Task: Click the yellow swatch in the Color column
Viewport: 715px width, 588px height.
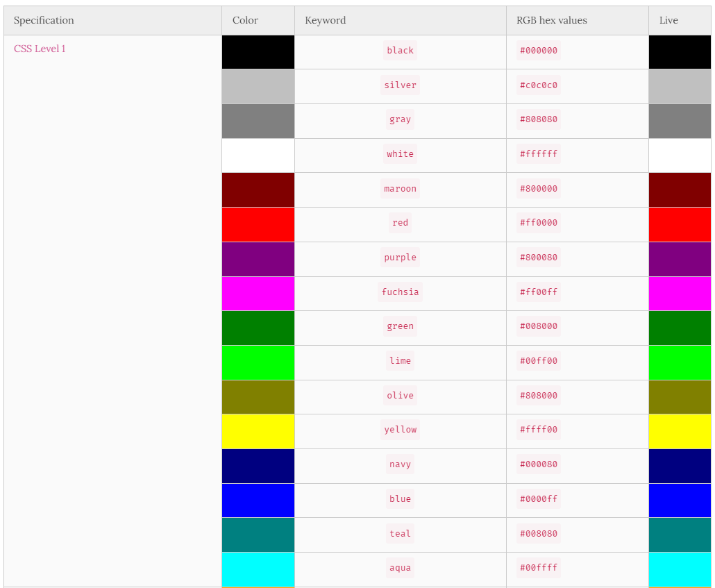Action: tap(258, 431)
